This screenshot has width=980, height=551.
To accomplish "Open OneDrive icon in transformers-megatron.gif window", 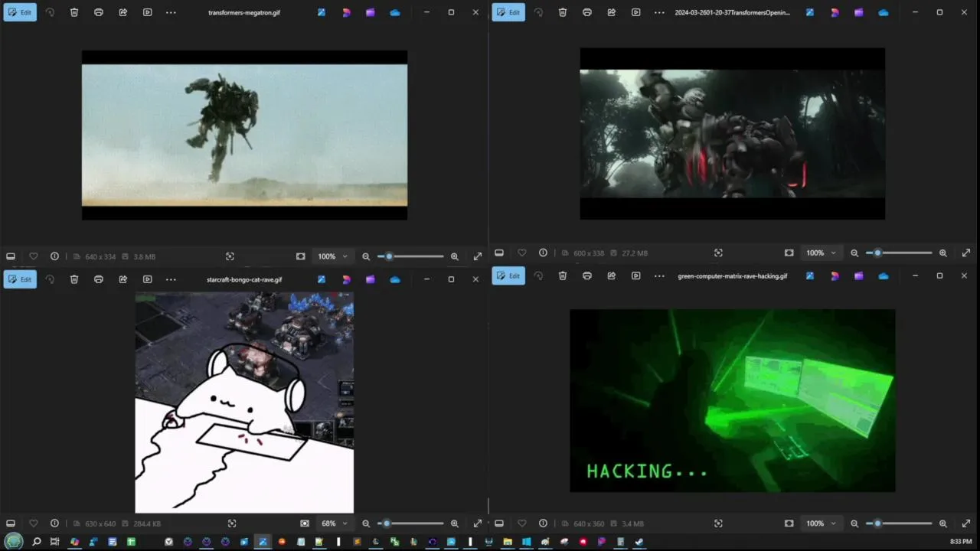I will click(395, 12).
